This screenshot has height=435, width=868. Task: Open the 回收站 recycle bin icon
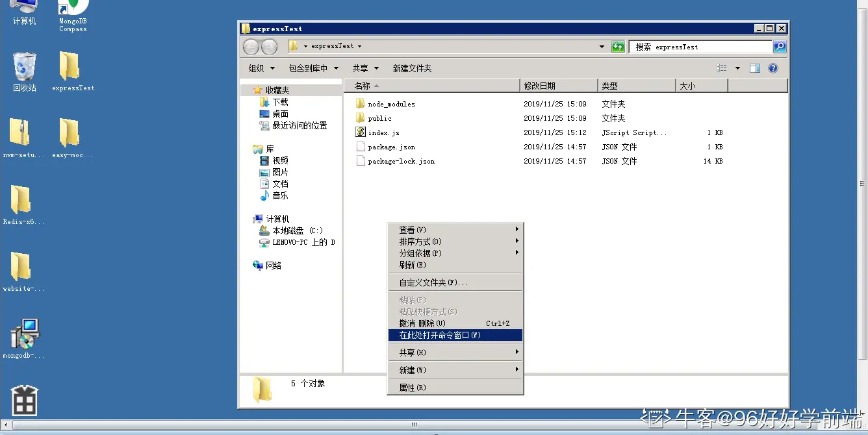coord(24,65)
